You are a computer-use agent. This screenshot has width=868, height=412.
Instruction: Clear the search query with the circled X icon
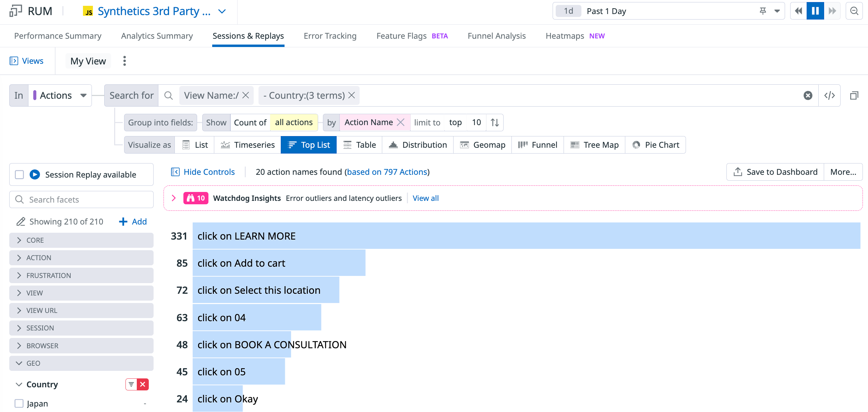click(x=808, y=95)
